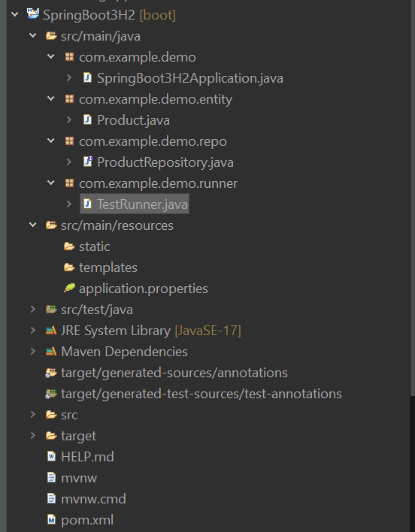Click the SpringBoot3H2Application.java file icon

pyautogui.click(x=87, y=77)
